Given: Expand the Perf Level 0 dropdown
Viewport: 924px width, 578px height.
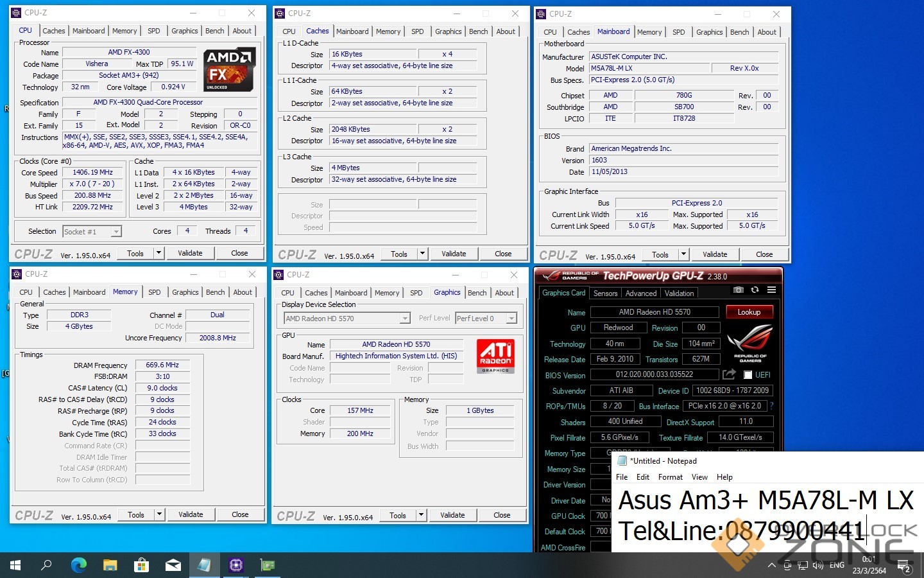Looking at the screenshot, I should [511, 319].
